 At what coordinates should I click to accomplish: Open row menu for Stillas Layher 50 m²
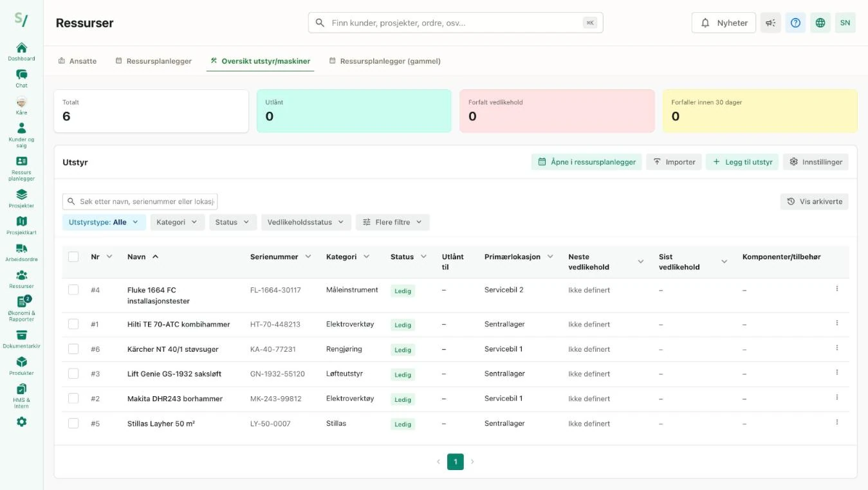(836, 422)
